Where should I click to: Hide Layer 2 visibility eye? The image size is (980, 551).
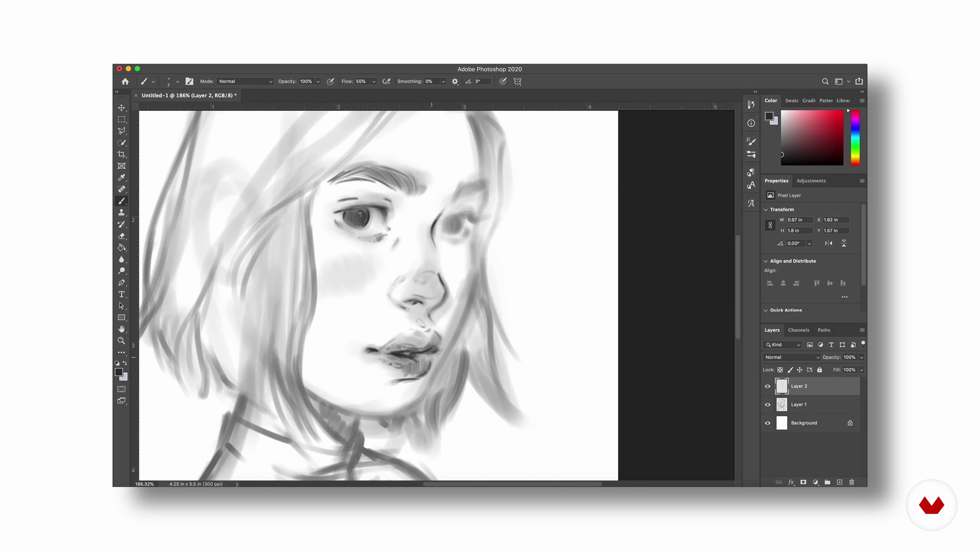pos(767,386)
